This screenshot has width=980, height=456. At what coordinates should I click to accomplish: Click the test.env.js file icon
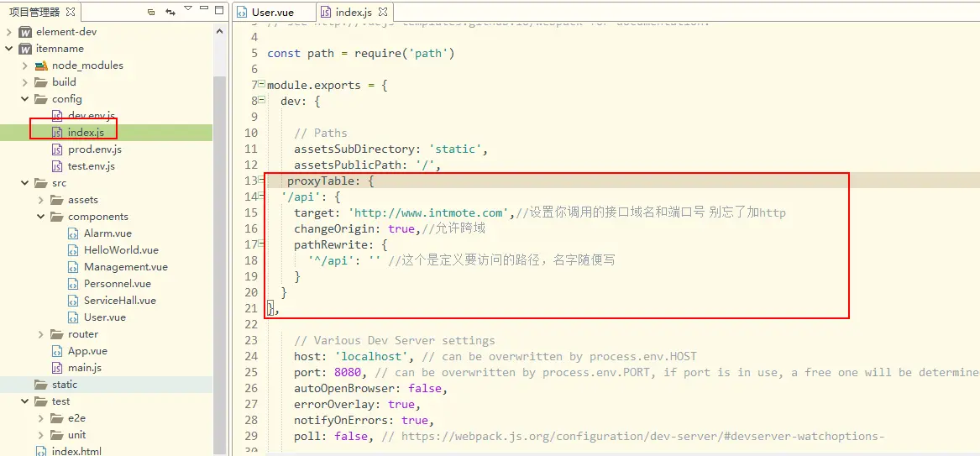click(57, 167)
